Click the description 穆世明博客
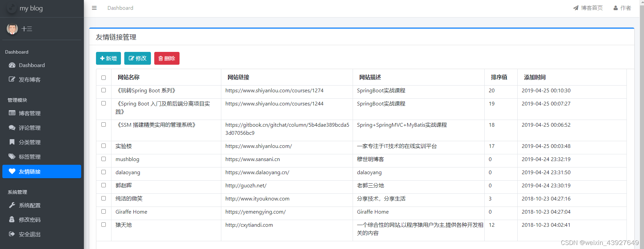644x249 pixels. point(371,159)
